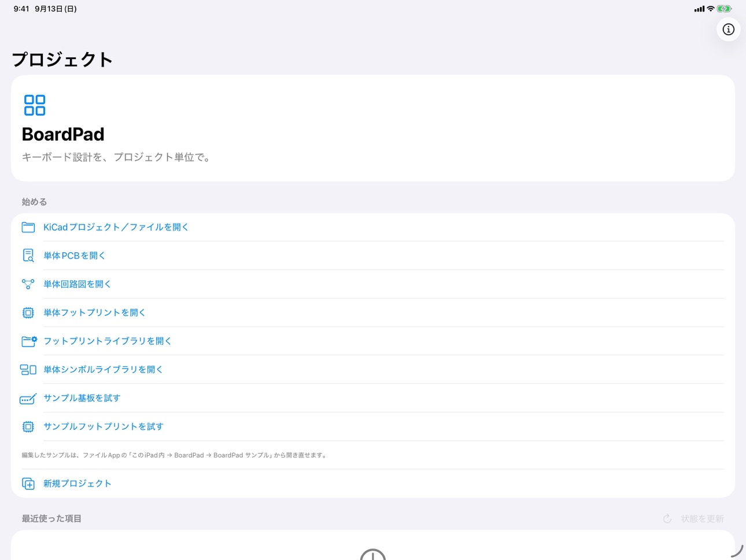The image size is (746, 560).
Task: Click the refresh arrow icon near 状態を更新
Action: [x=667, y=519]
